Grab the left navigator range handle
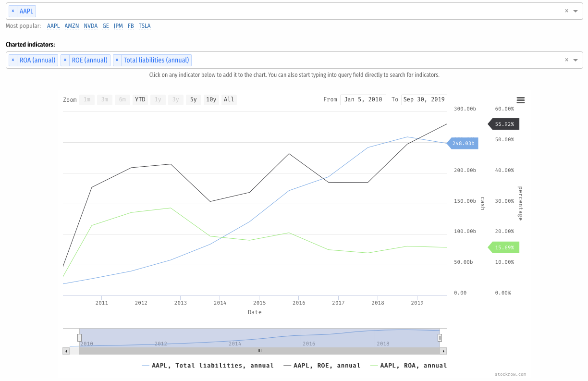This screenshot has width=588, height=381. 79,338
